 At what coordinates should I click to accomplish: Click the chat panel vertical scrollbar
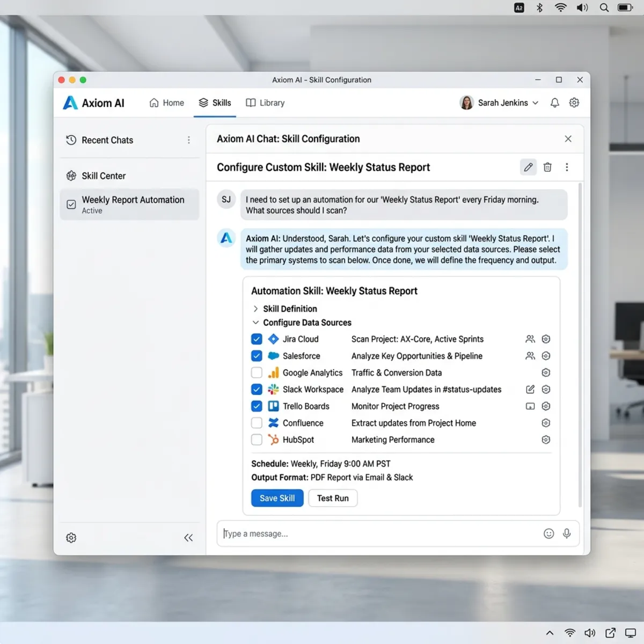point(580,345)
